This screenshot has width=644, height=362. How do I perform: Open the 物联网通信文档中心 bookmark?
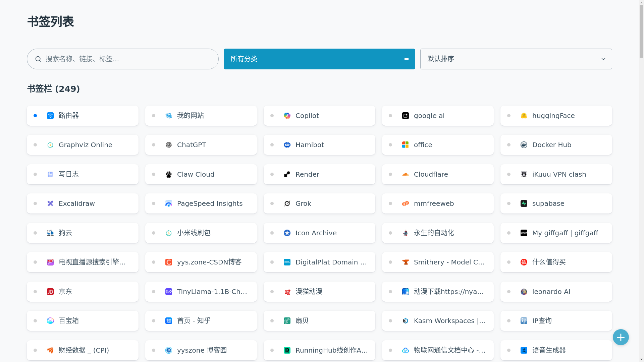point(438,350)
